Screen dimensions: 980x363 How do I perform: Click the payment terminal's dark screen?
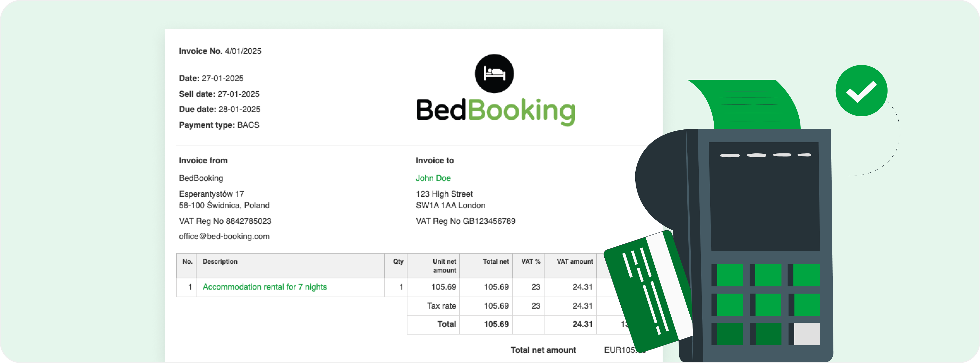tap(764, 196)
